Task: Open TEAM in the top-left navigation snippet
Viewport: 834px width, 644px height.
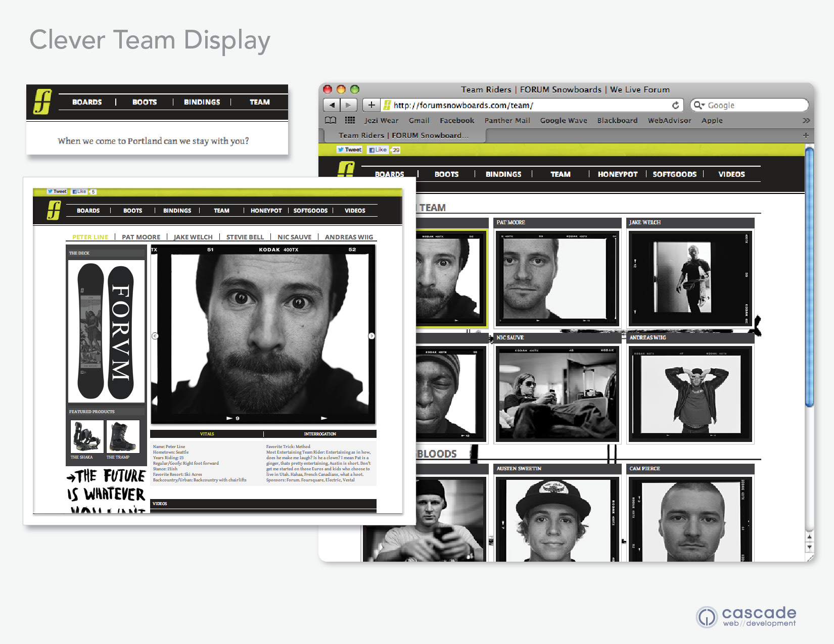Action: (x=259, y=102)
